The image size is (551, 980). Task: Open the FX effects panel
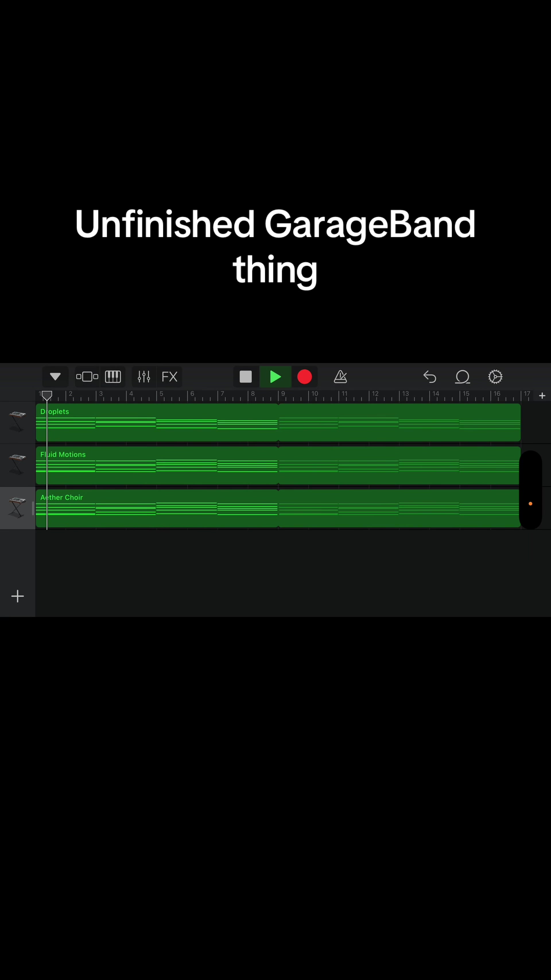click(170, 377)
